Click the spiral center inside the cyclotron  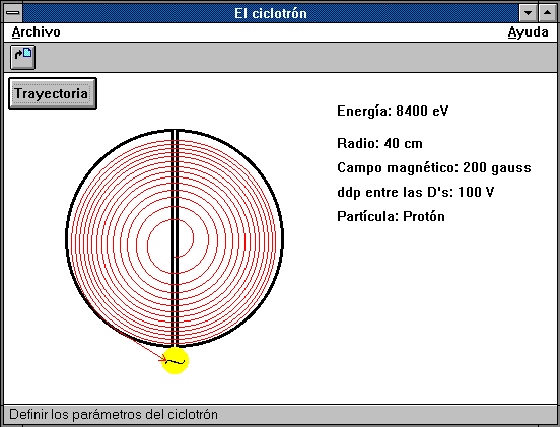point(175,238)
